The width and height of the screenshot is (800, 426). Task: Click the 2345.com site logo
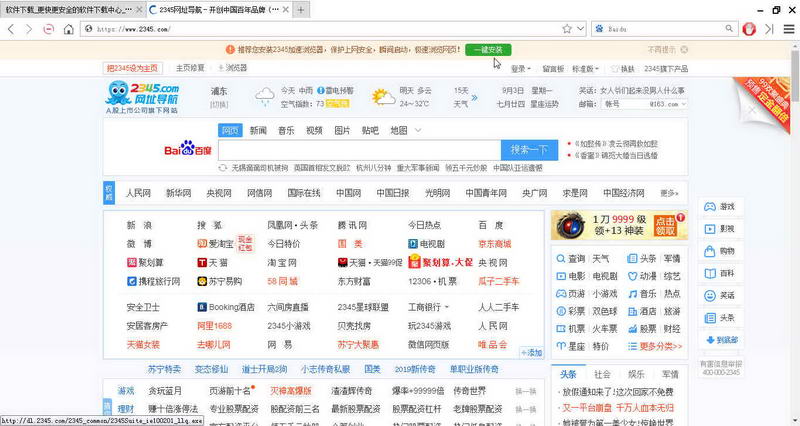[x=142, y=97]
